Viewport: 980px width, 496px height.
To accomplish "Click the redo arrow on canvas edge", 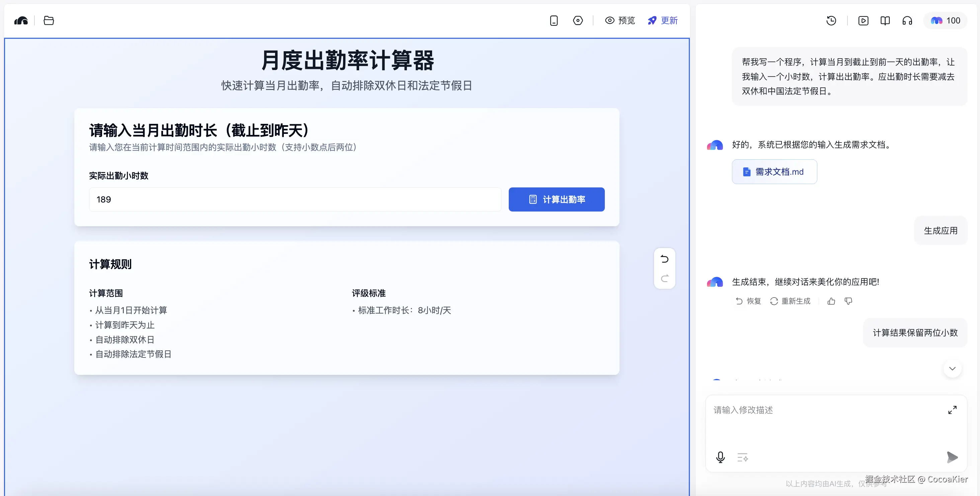I will click(x=664, y=278).
